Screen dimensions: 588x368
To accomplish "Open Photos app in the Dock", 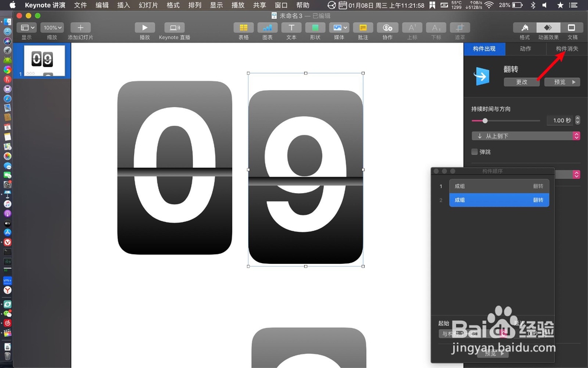I will (x=8, y=156).
